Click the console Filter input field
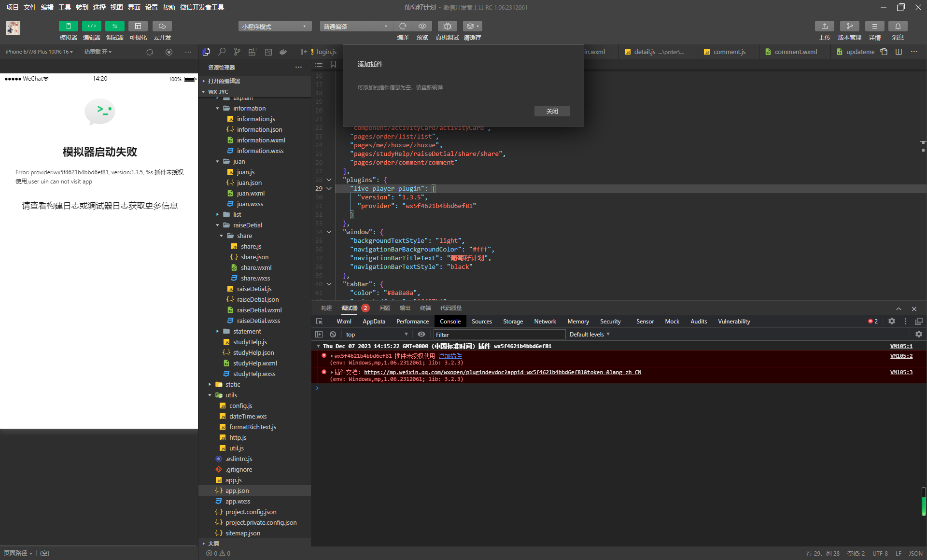 pyautogui.click(x=499, y=334)
